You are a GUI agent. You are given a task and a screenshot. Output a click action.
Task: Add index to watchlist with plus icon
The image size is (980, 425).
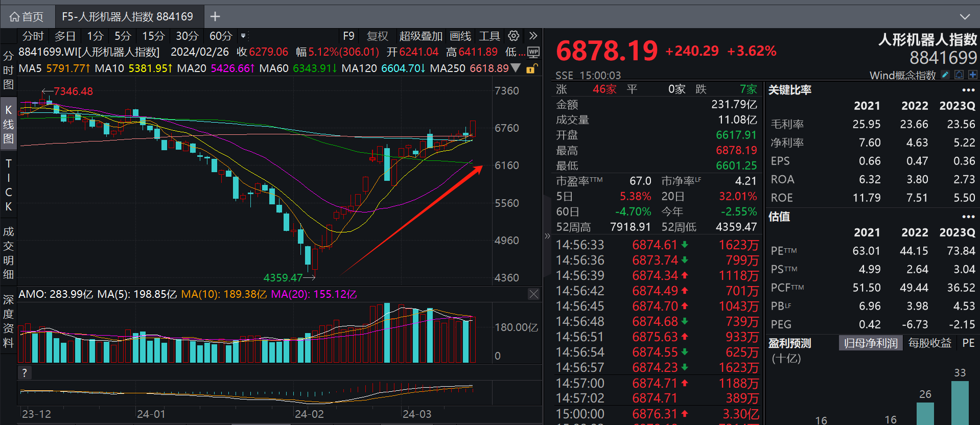tap(973, 75)
